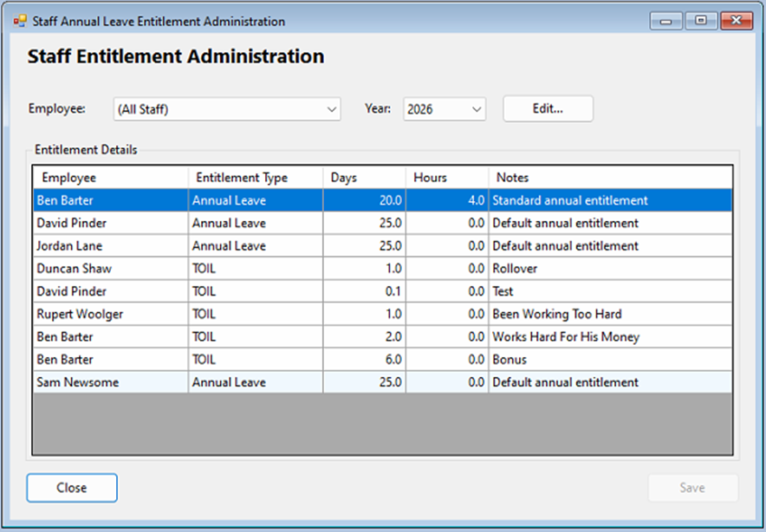Select David Pinder in the Annual Leave row
The image size is (766, 532).
coord(110,223)
